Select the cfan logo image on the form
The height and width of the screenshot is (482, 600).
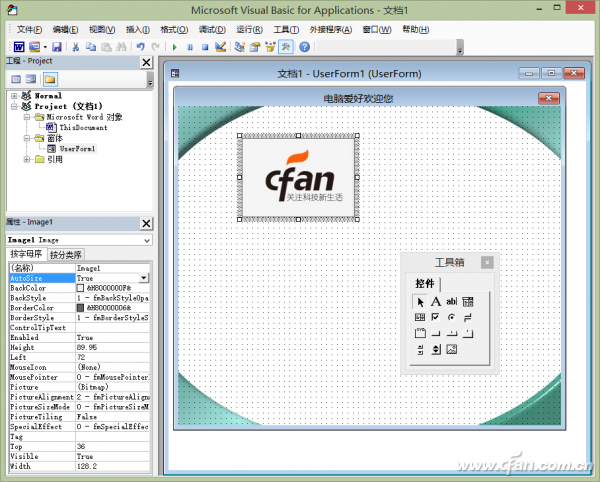(298, 177)
